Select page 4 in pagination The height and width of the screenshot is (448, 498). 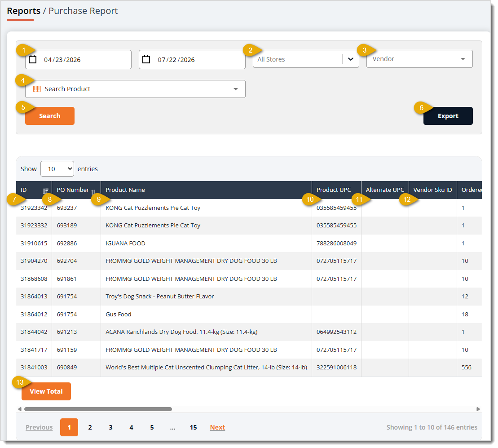[x=131, y=427]
